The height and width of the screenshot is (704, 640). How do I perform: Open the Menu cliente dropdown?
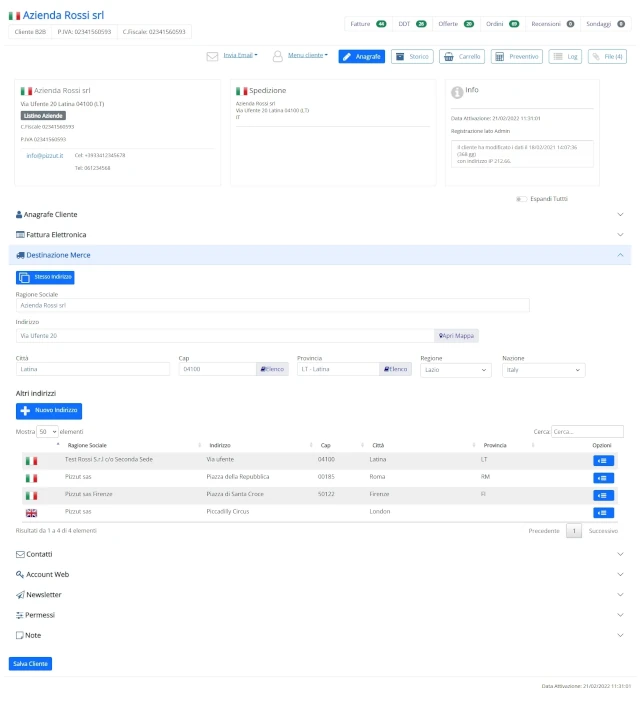(x=308, y=55)
